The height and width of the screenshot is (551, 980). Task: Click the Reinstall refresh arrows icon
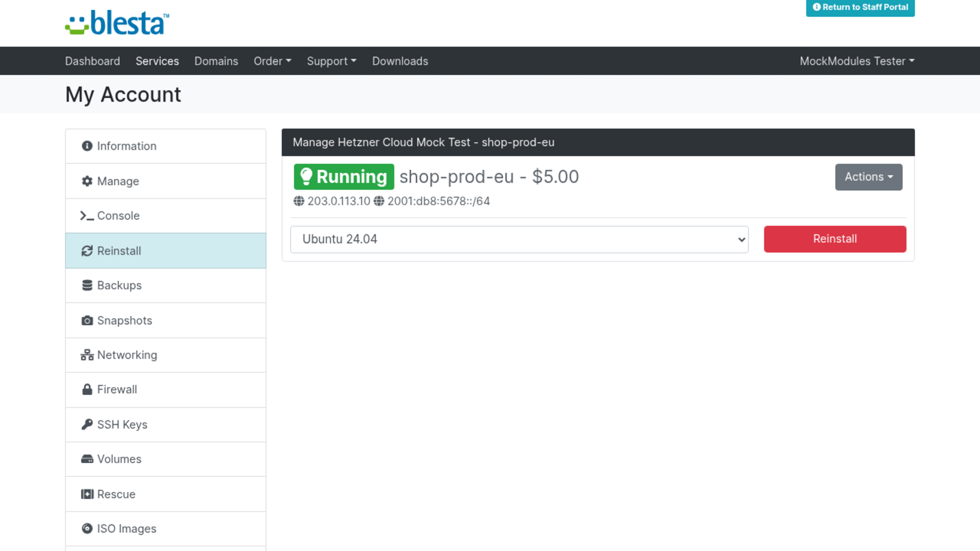tap(87, 251)
